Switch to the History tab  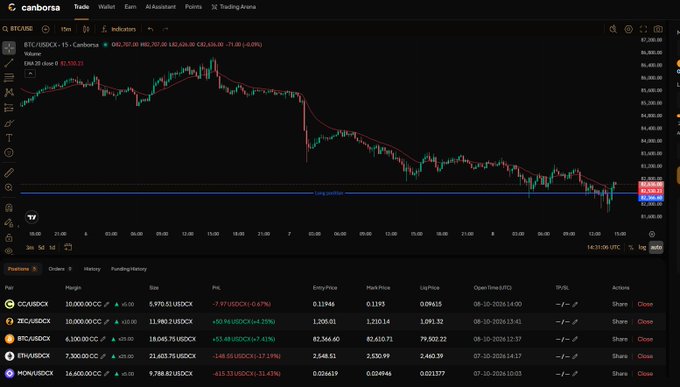pos(92,269)
